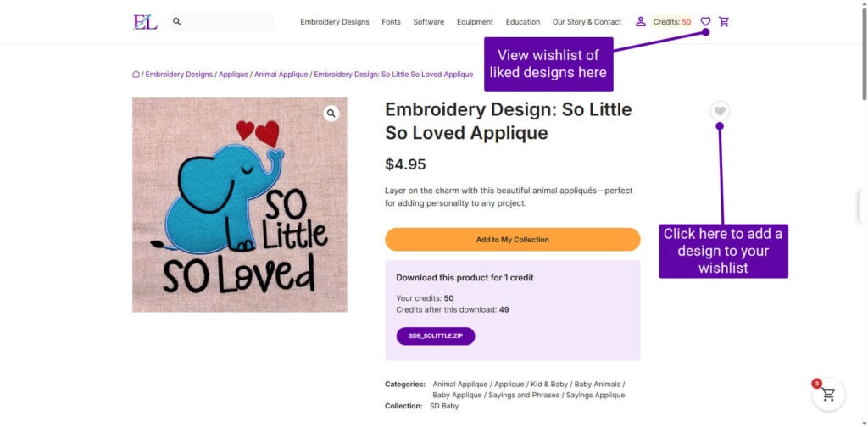Open the Embroidery Designs menu
The image size is (868, 427).
pyautogui.click(x=334, y=22)
